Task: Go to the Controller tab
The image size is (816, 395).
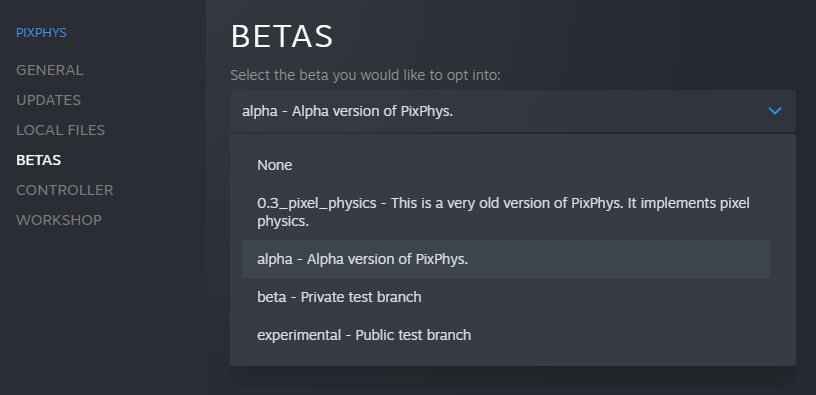Action: point(65,190)
